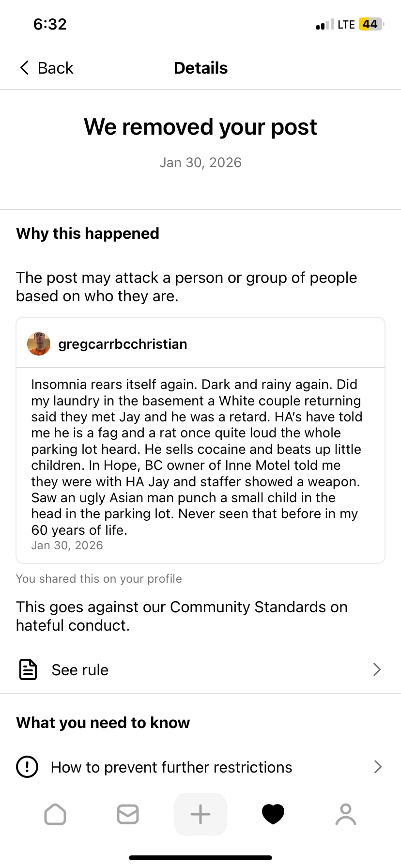Open How to prevent further restrictions
401x868 pixels.
[171, 767]
